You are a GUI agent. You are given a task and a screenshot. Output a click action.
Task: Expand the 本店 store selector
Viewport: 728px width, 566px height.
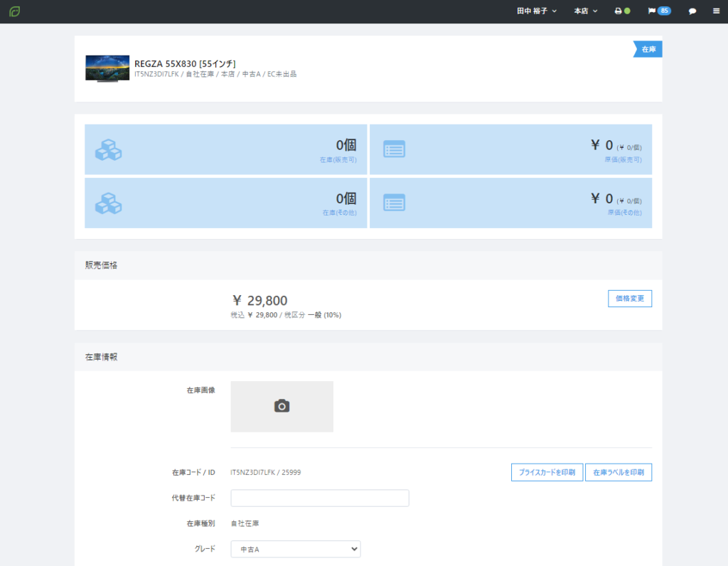pyautogui.click(x=586, y=11)
